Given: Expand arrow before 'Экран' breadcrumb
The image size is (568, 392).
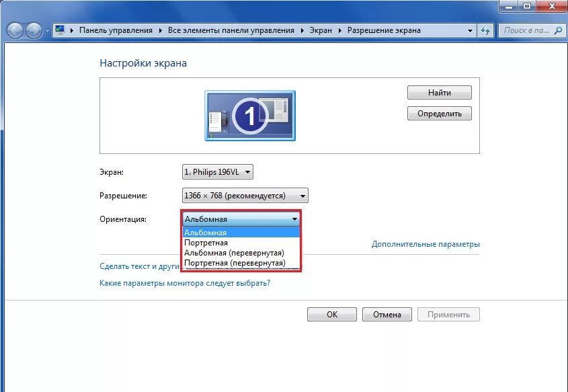Looking at the screenshot, I should pyautogui.click(x=302, y=30).
